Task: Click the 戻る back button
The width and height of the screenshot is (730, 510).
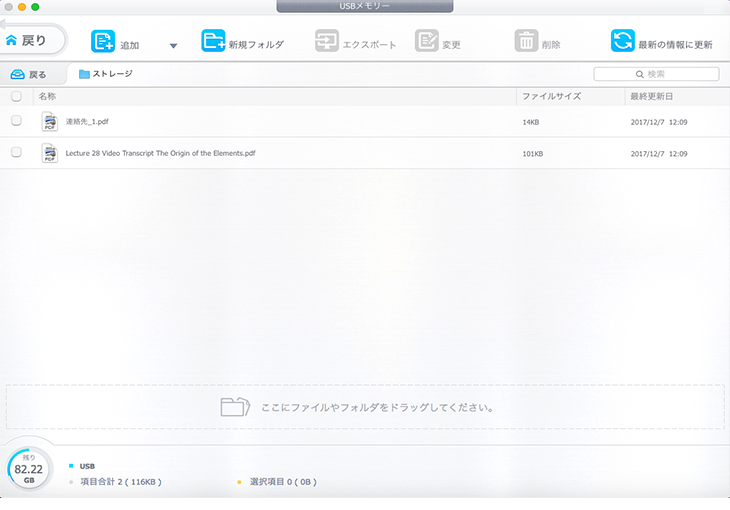Action: tap(29, 75)
